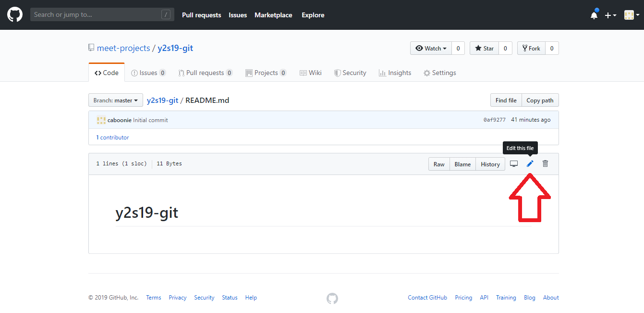Screen dimensions: 644x313
Task: Click the Find file button
Action: tap(506, 100)
